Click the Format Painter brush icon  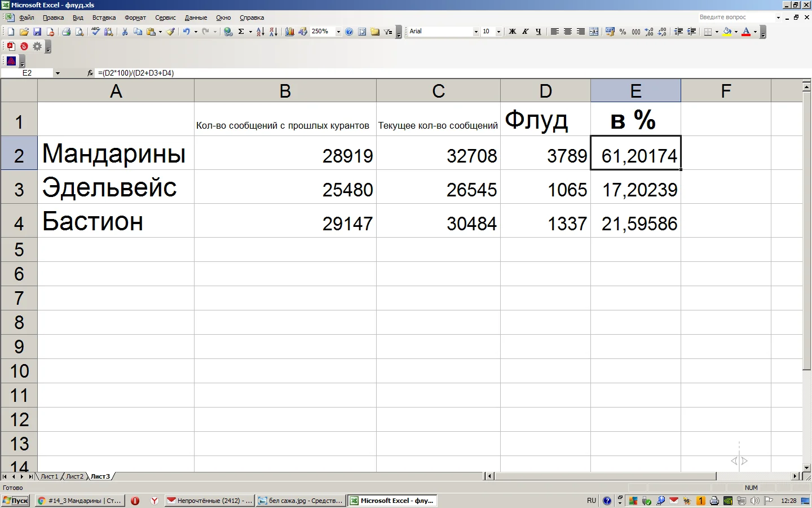coord(170,32)
